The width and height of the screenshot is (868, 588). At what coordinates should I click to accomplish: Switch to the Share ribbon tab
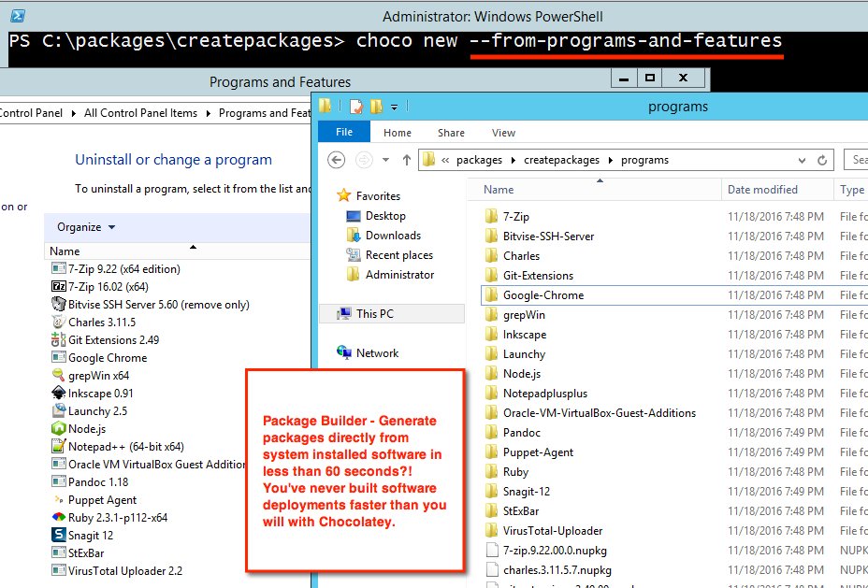(x=451, y=133)
